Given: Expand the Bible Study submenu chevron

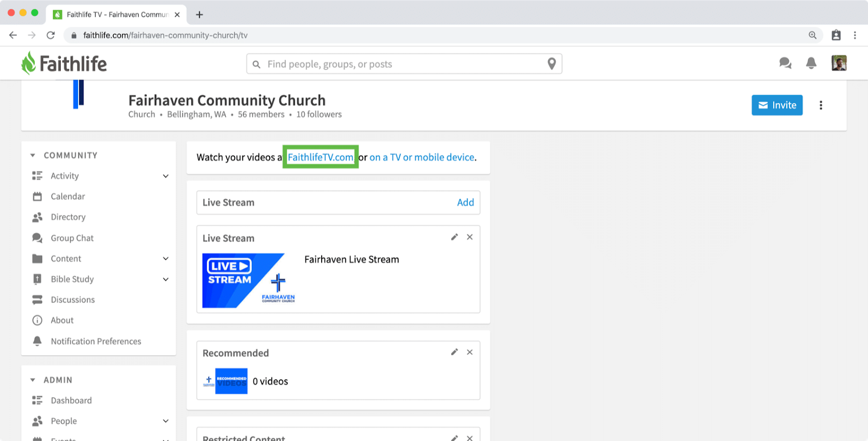Looking at the screenshot, I should click(x=166, y=279).
